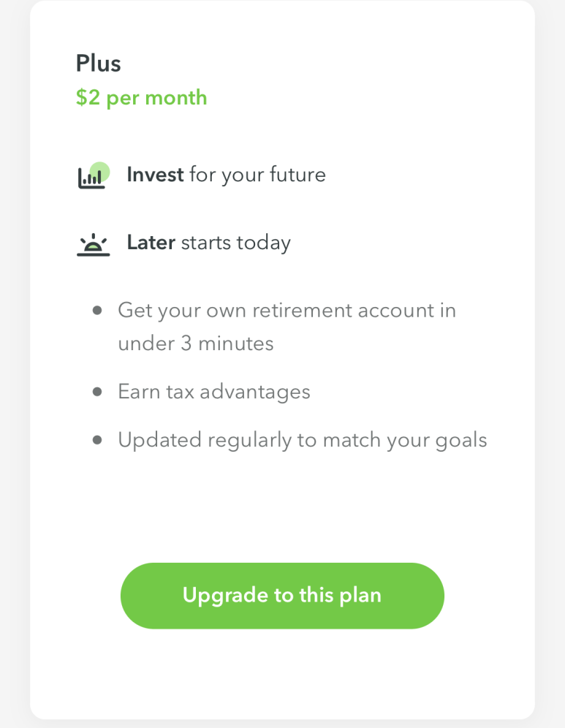This screenshot has height=728, width=565.
Task: Tap the 'under 3 minutes' text line
Action: coord(196,344)
